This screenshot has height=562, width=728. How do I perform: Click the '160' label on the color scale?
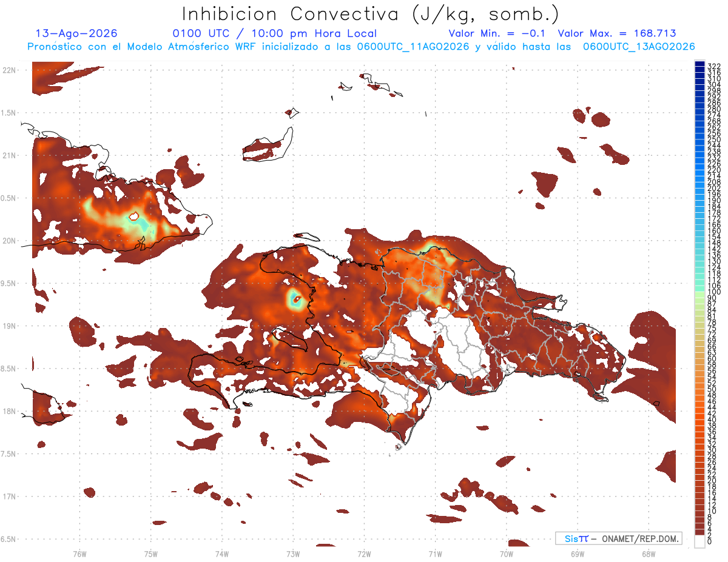point(713,231)
